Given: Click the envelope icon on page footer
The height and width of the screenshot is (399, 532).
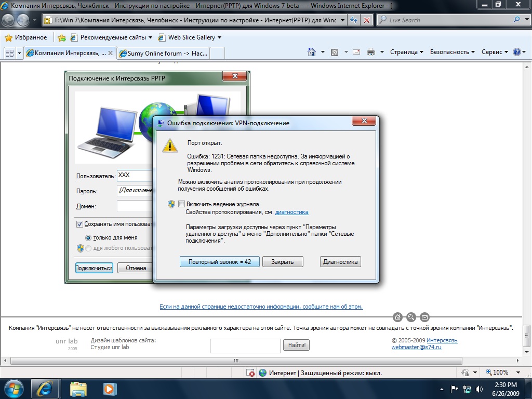Looking at the screenshot, I should click(x=424, y=317).
